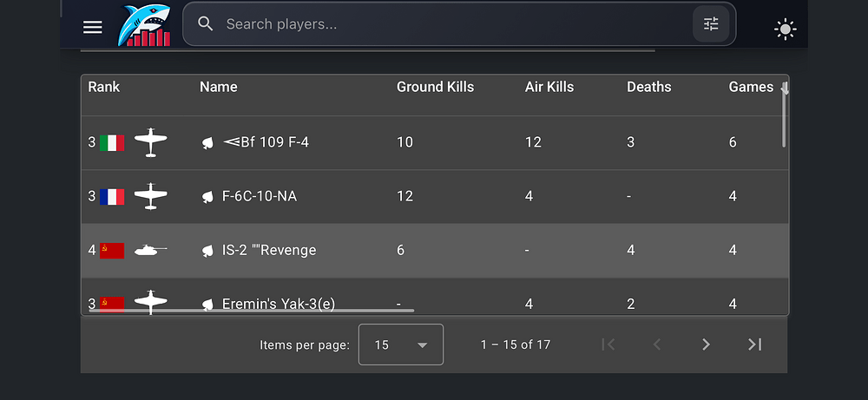The height and width of the screenshot is (400, 868).
Task: Click the Search players input field
Action: [x=451, y=24]
